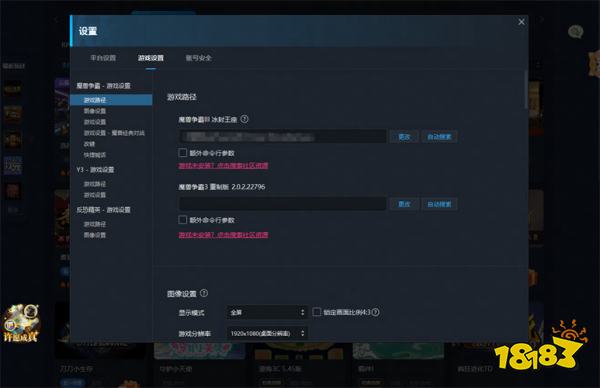Viewport: 600px width, 388px height.
Task: Select 快捷喊话 in the sidebar
Action: 95,155
